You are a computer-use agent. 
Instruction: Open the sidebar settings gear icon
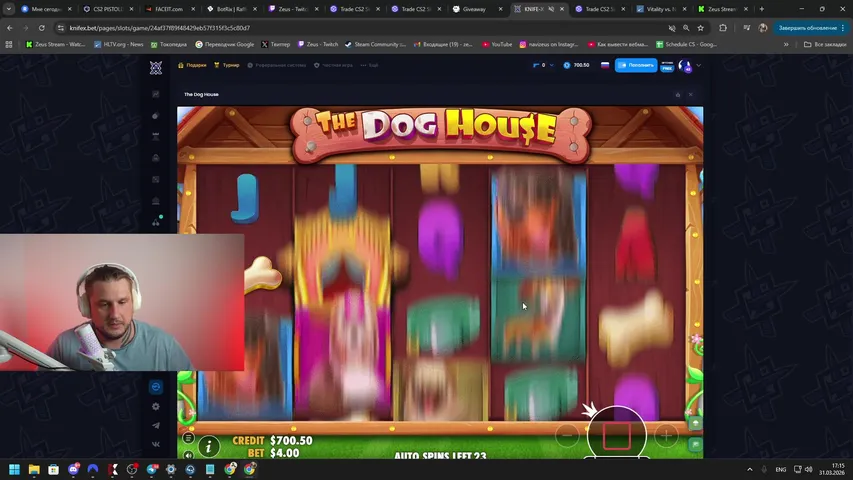156,406
